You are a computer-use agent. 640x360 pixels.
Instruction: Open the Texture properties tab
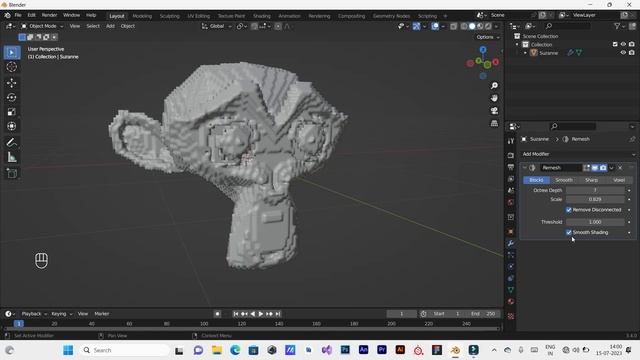coord(511,316)
